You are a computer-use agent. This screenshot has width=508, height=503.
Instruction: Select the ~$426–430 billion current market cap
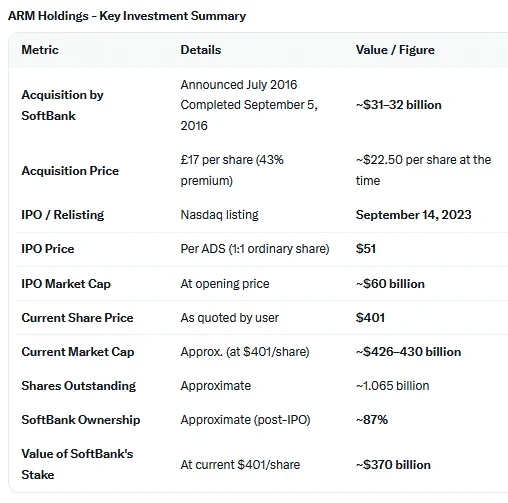(408, 352)
